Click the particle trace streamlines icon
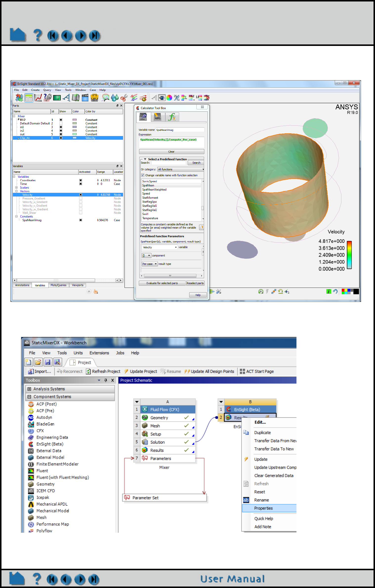 pos(143,98)
